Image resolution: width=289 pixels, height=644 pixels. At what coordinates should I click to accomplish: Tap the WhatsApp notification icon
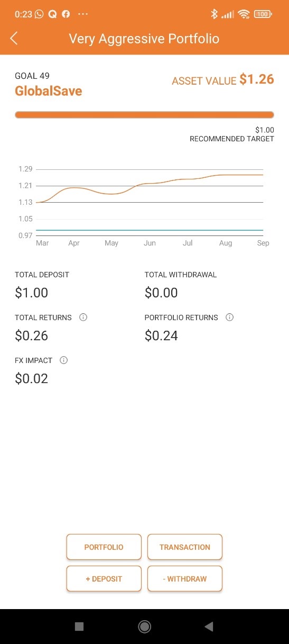[x=39, y=14]
